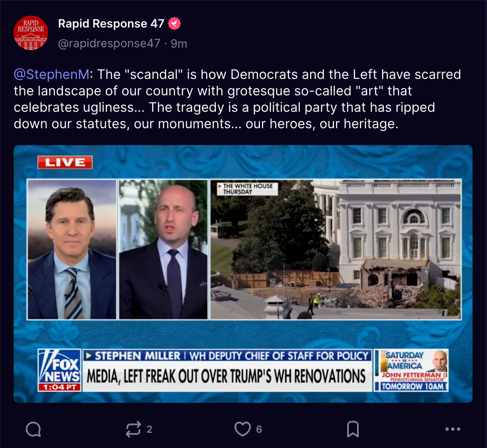Click the pink verified badge
The image size is (487, 448).
pos(174,23)
